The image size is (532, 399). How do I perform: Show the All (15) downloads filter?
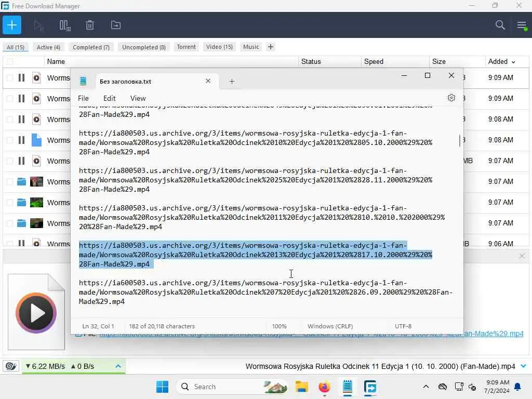16,47
